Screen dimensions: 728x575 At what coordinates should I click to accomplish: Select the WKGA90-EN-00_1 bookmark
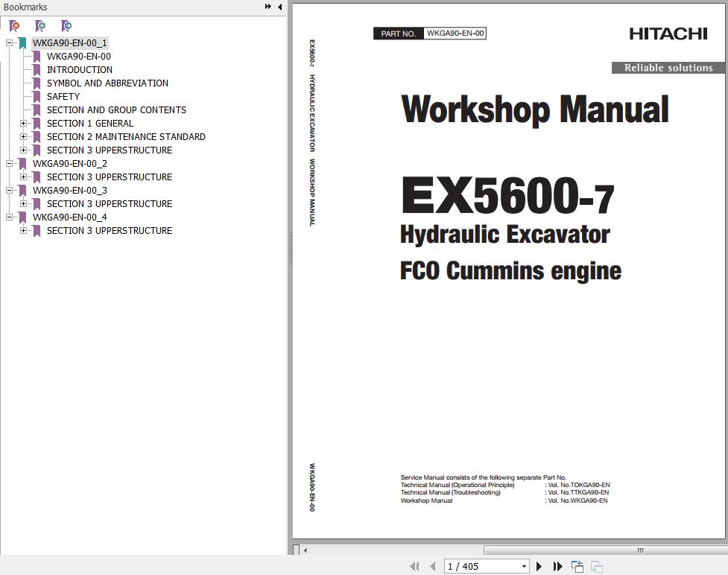tap(69, 43)
